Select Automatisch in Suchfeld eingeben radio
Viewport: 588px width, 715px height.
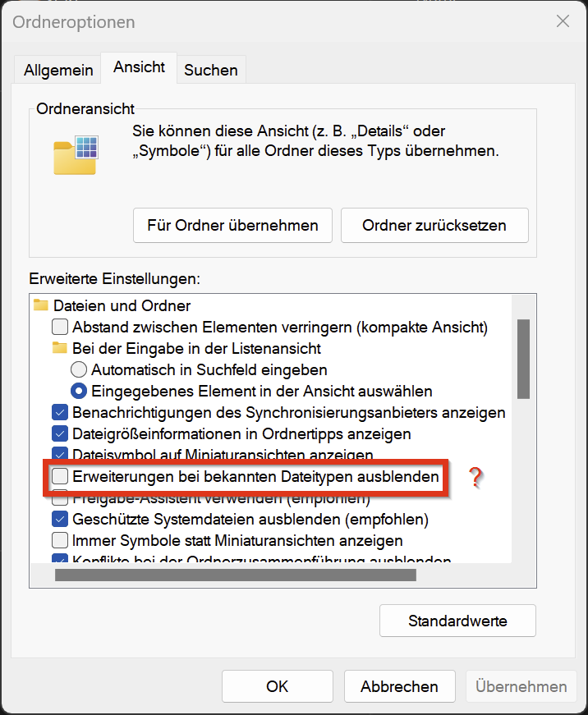point(79,369)
